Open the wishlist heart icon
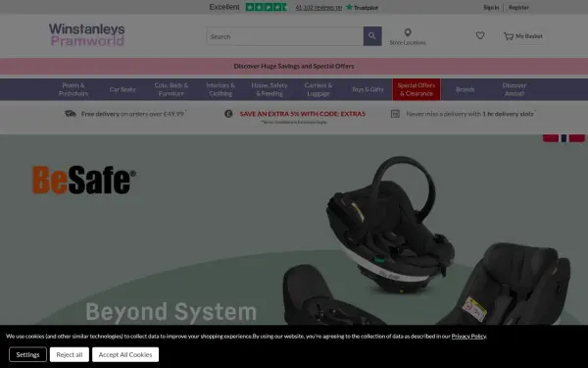The height and width of the screenshot is (368, 588). (x=480, y=35)
